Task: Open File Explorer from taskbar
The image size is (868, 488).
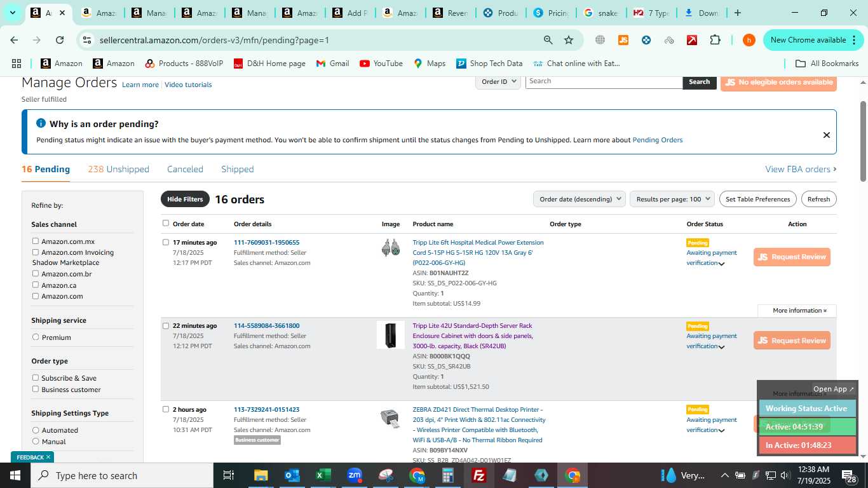Action: [x=261, y=475]
